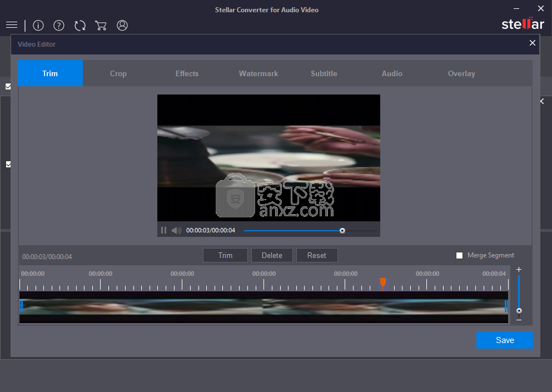Click the update refresh arrows icon
552x392 pixels.
(x=80, y=26)
